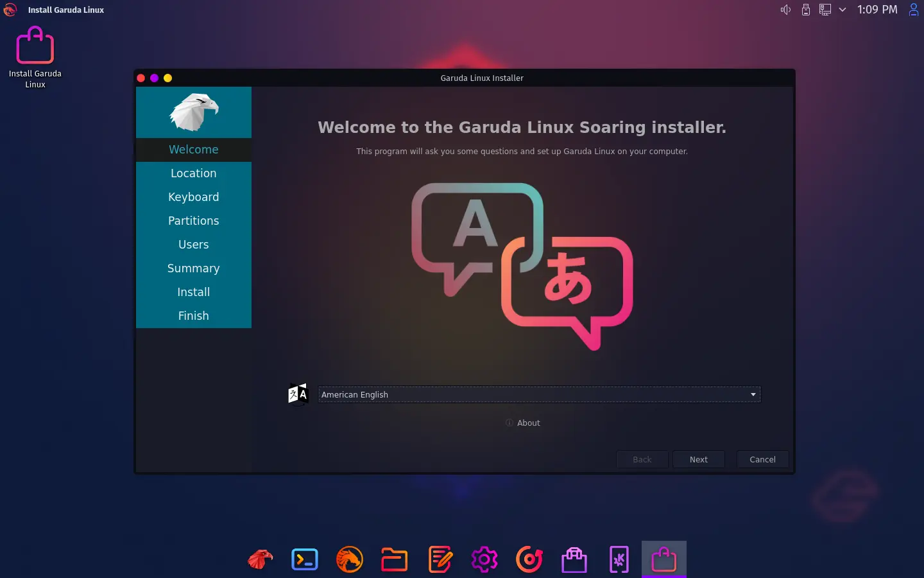
Task: Click the Welcome to Garuda Linux heading
Action: (522, 127)
